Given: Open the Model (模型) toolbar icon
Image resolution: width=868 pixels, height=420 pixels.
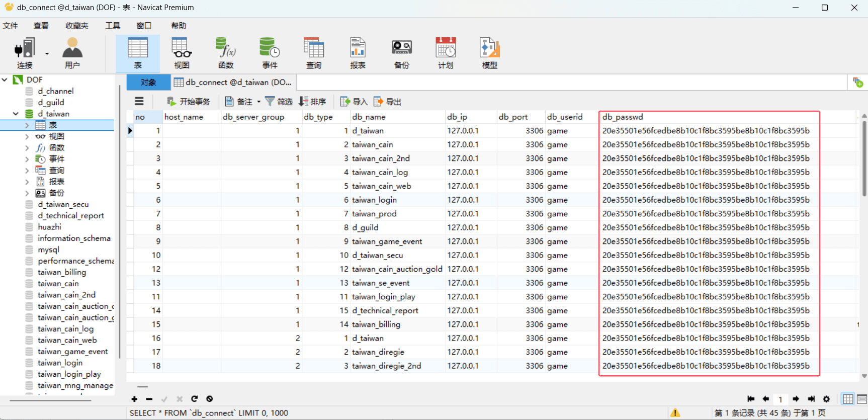Looking at the screenshot, I should (x=489, y=53).
